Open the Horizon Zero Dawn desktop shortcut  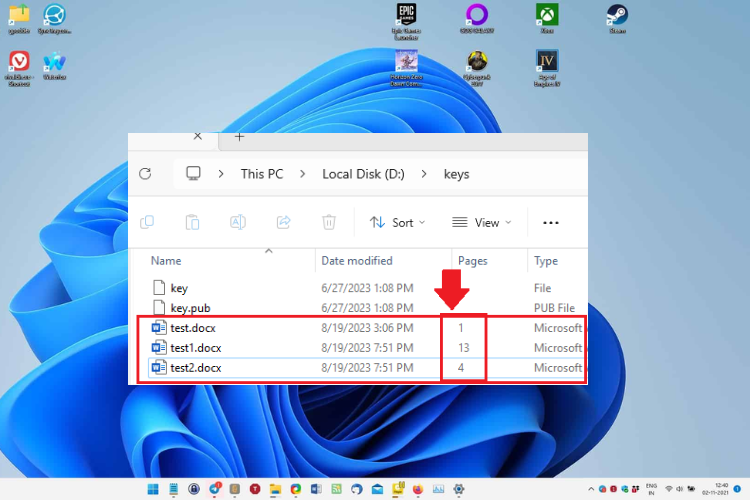point(406,68)
